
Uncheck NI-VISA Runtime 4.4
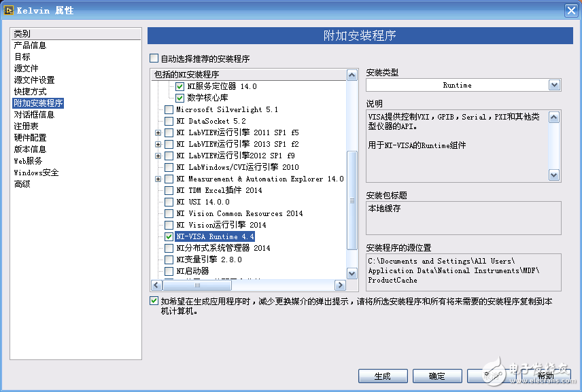tap(169, 236)
